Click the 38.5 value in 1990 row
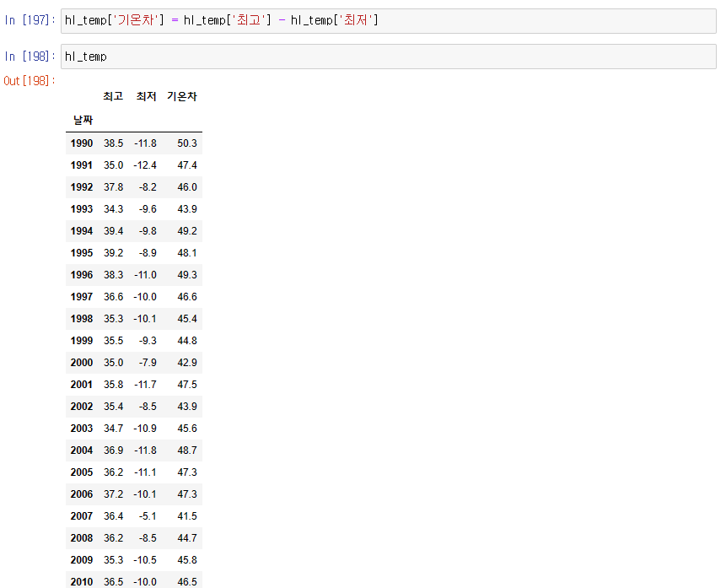 [x=114, y=143]
